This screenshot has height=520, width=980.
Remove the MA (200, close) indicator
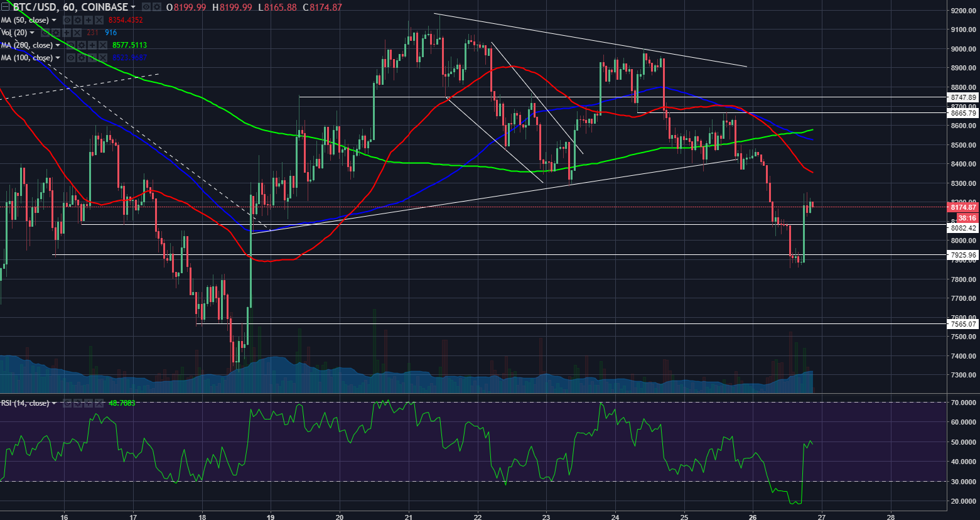pyautogui.click(x=103, y=45)
